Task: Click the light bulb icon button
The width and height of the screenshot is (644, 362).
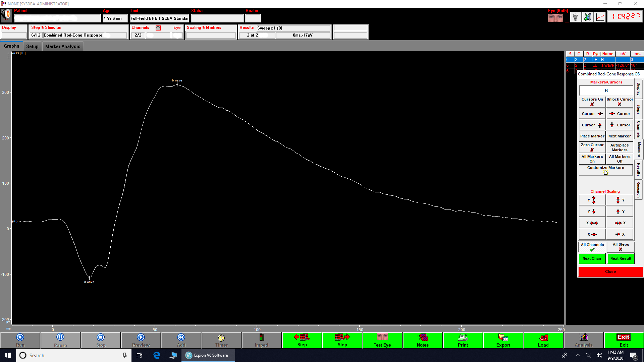Action: coord(576,17)
